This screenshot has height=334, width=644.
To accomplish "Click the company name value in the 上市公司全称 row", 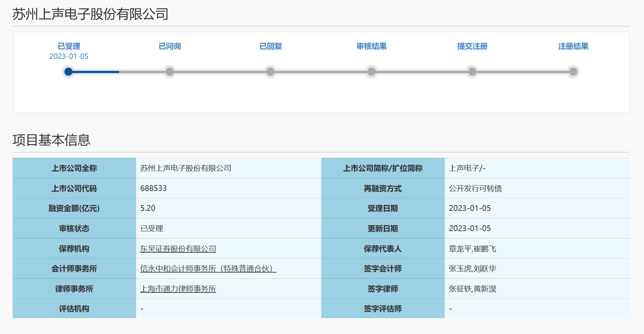I will (186, 168).
